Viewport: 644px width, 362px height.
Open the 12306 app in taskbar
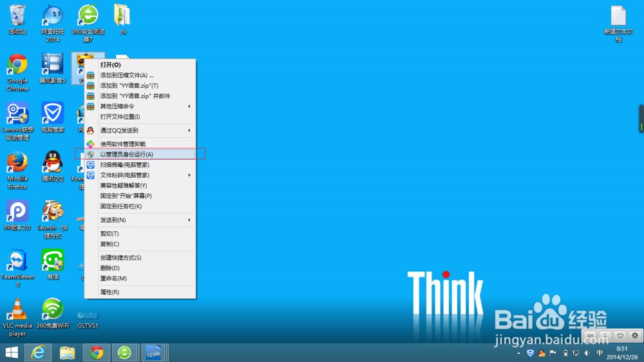click(x=151, y=352)
